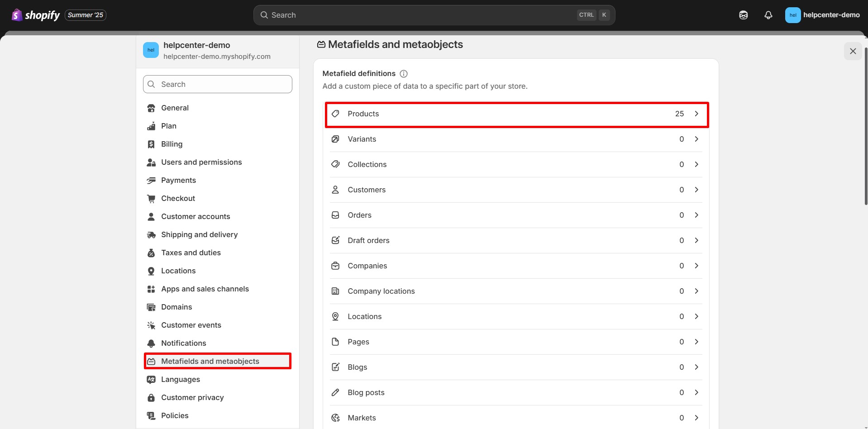Click the Variants row icon
Screen dimensions: 868x429
[x=335, y=139]
